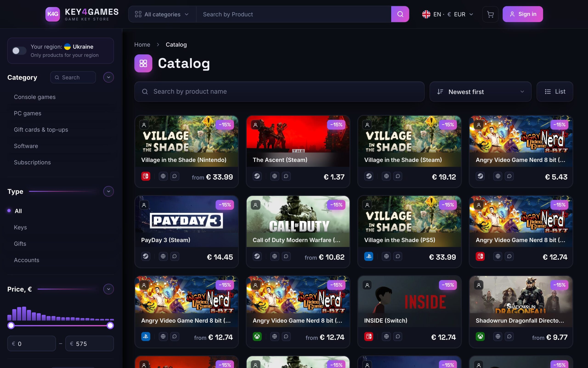Click chat bubble icon on PayDay 3 card
588x368 pixels.
[x=175, y=256]
